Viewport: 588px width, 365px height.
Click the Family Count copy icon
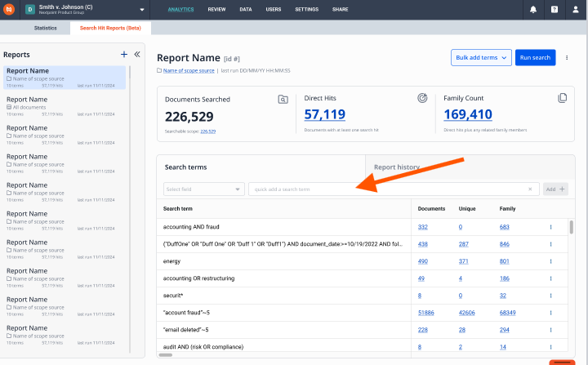click(562, 98)
